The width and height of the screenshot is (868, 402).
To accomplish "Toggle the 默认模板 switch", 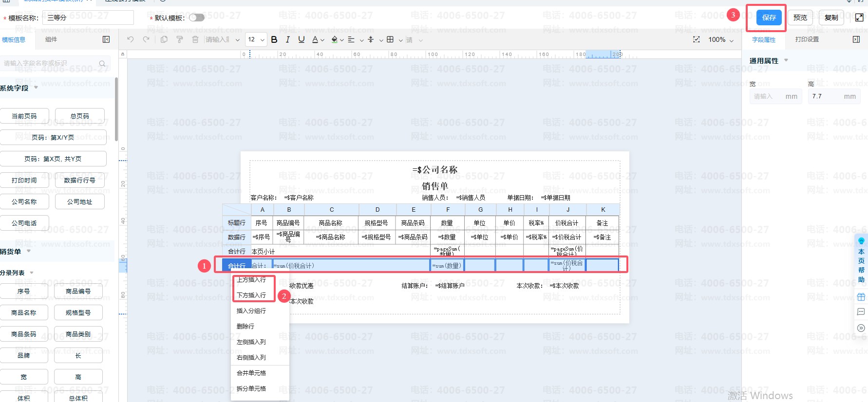I will tap(197, 18).
